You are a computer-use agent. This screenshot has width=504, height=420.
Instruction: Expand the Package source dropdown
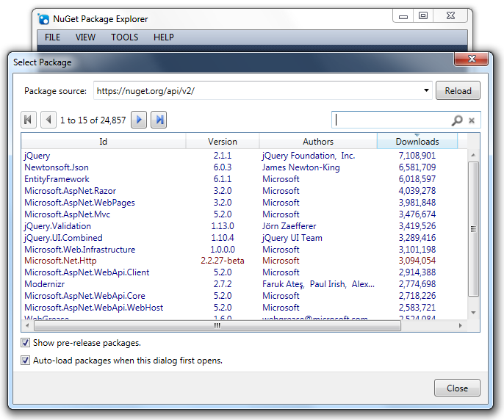427,91
